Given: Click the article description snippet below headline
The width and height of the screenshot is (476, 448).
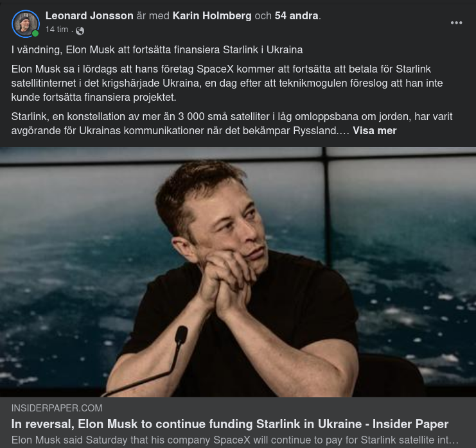Looking at the screenshot, I should [234, 440].
